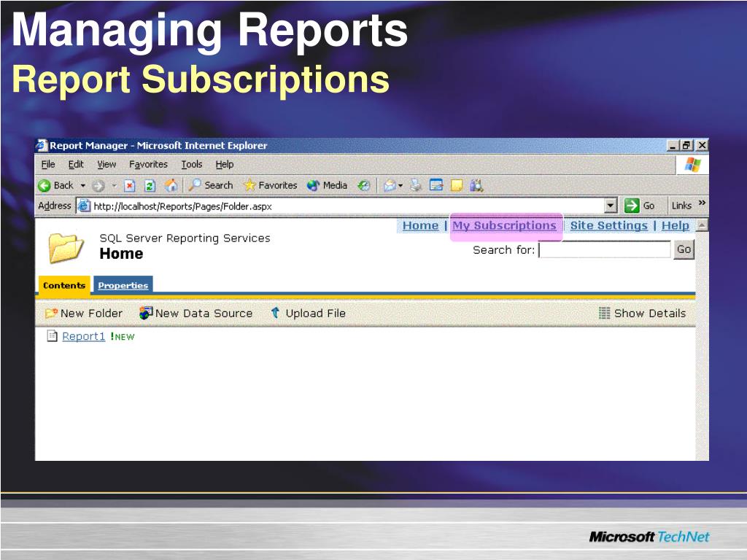Open the My Subscriptions link

(x=505, y=225)
